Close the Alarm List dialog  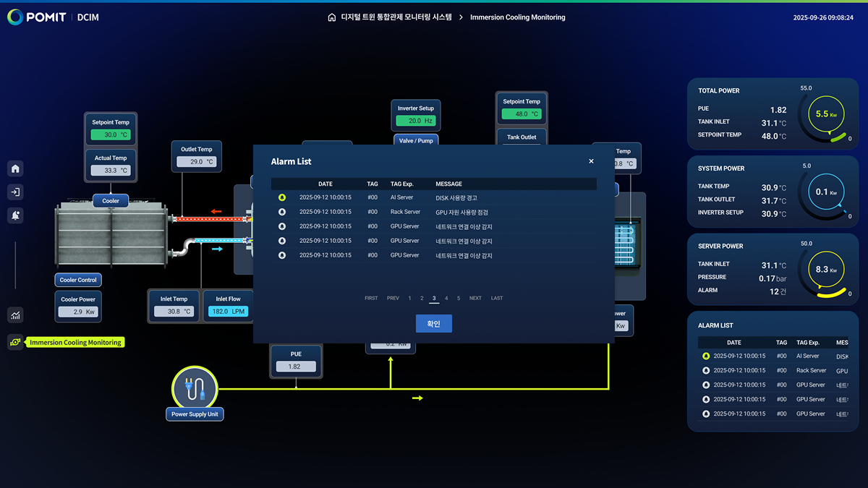[x=591, y=161]
